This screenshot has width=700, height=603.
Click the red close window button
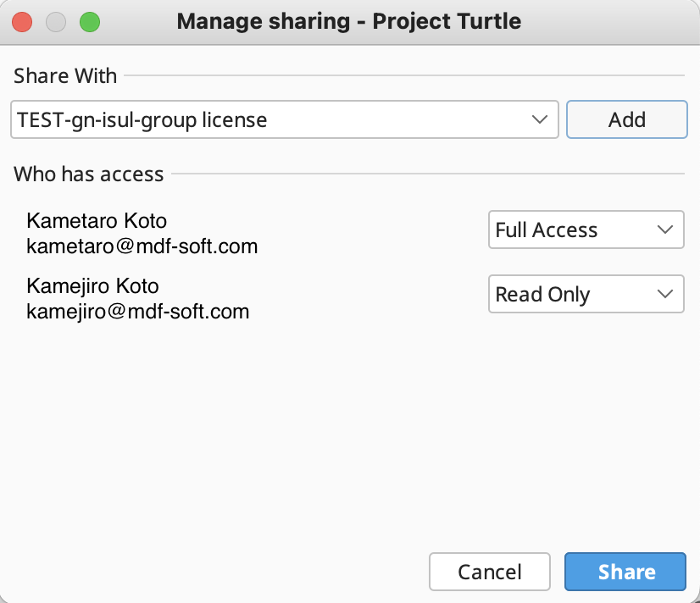click(23, 22)
